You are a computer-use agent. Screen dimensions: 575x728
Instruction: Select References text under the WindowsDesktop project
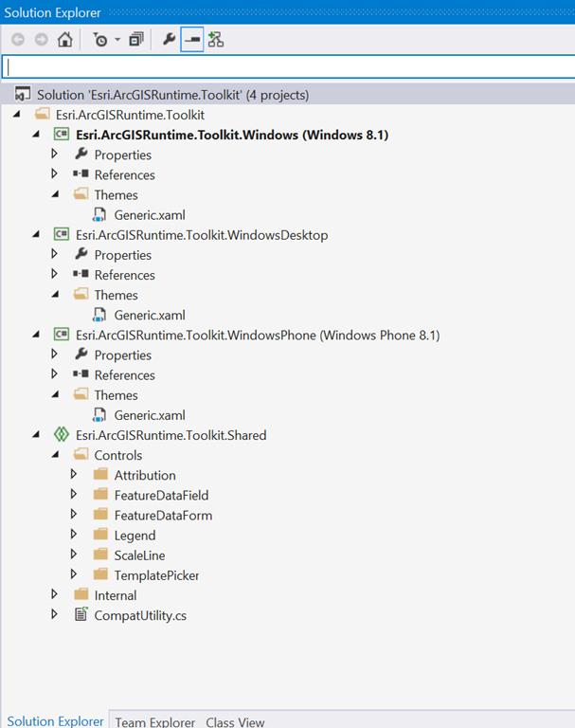click(124, 275)
